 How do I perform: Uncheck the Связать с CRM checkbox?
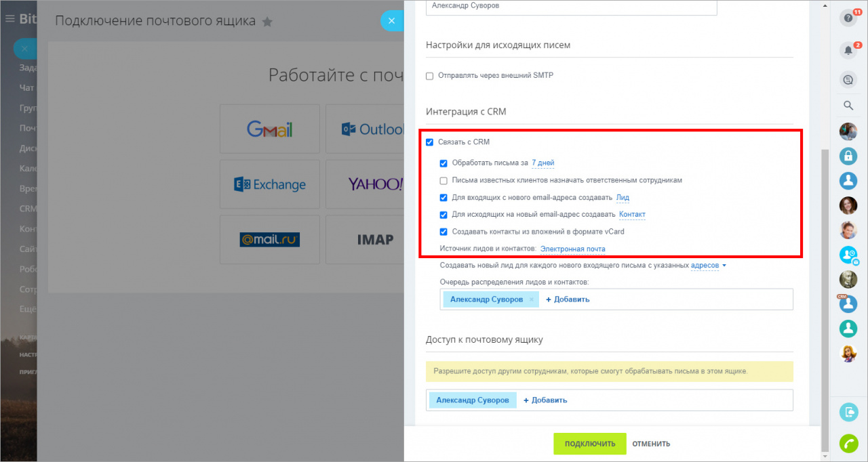click(x=429, y=142)
